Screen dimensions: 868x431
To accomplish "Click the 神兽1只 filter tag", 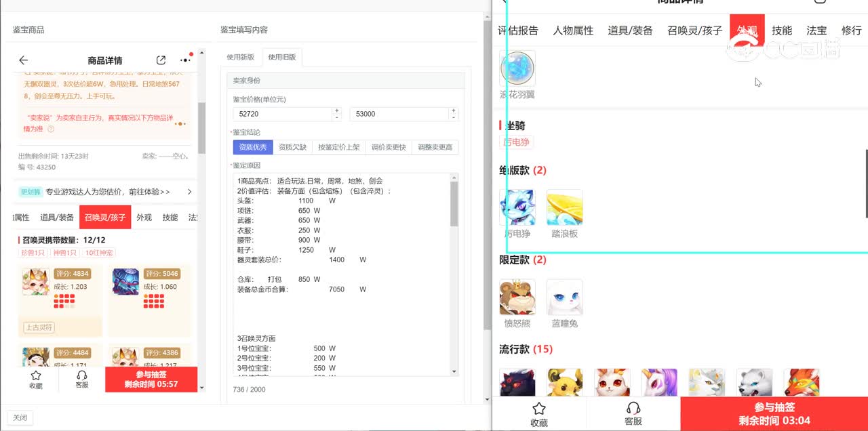I will pyautogui.click(x=64, y=253).
